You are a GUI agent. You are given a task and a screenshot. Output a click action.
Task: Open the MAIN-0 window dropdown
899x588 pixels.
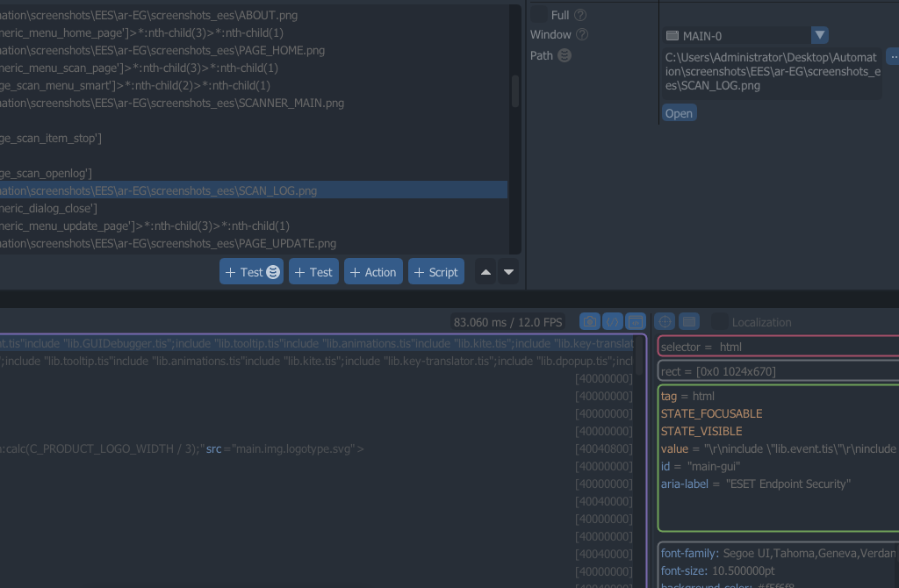tap(819, 35)
